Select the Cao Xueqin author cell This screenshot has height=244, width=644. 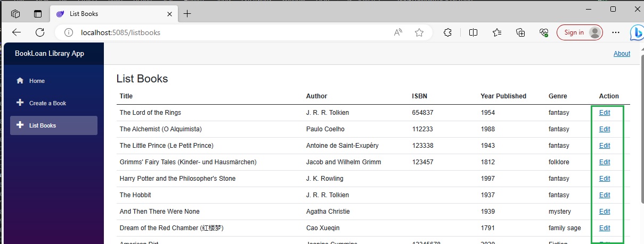tap(323, 228)
